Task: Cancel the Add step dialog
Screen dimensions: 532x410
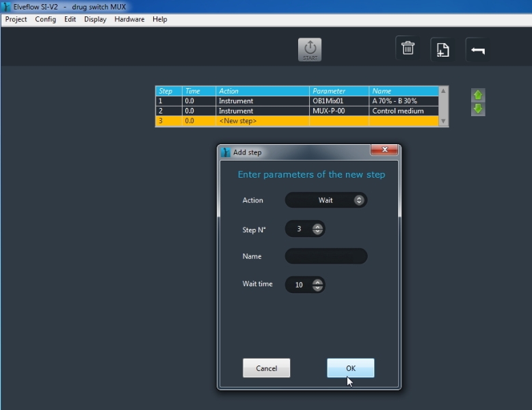Action: [266, 368]
